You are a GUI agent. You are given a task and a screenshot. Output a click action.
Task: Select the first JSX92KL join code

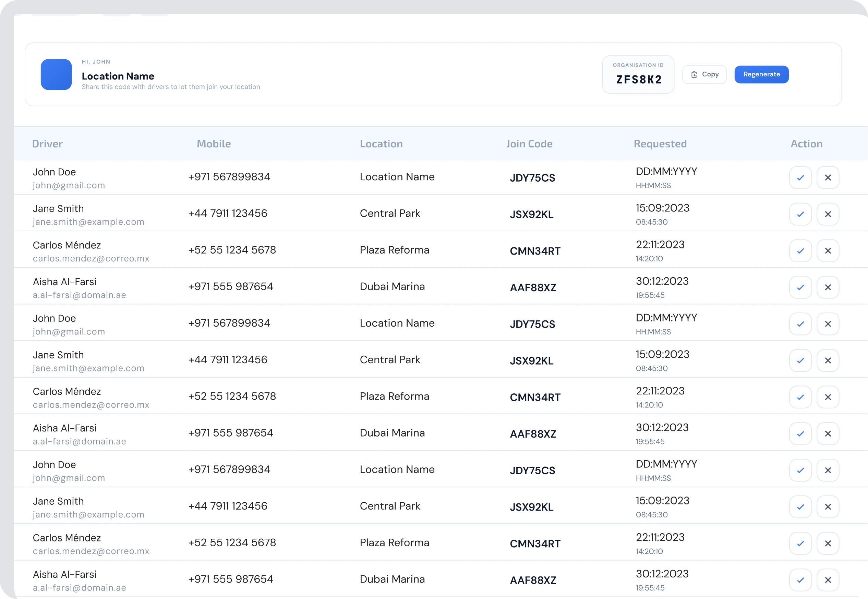pyautogui.click(x=532, y=214)
